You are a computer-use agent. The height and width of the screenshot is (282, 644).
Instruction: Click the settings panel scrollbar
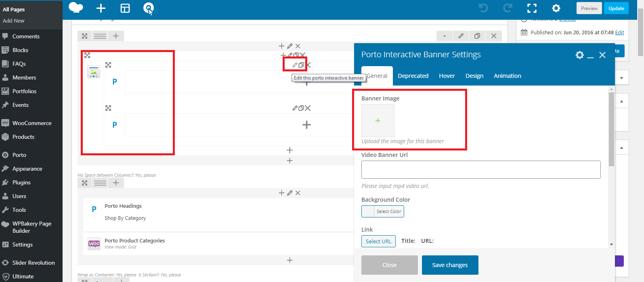tap(611, 129)
